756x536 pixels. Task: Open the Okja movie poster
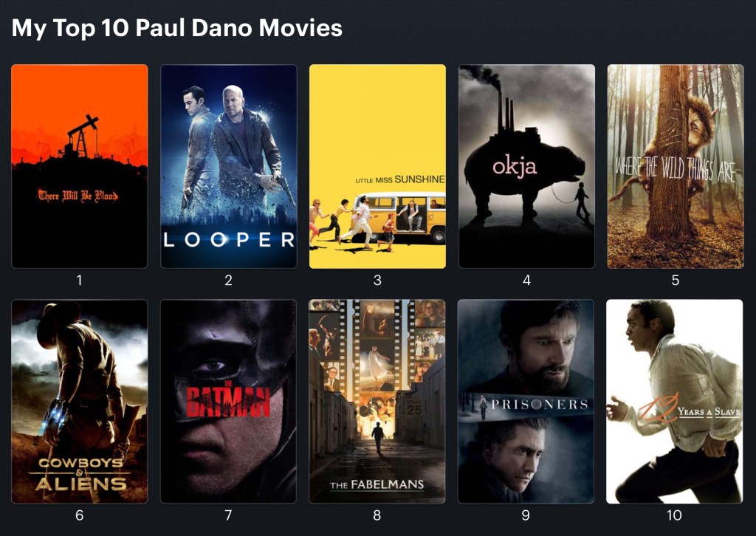(526, 166)
